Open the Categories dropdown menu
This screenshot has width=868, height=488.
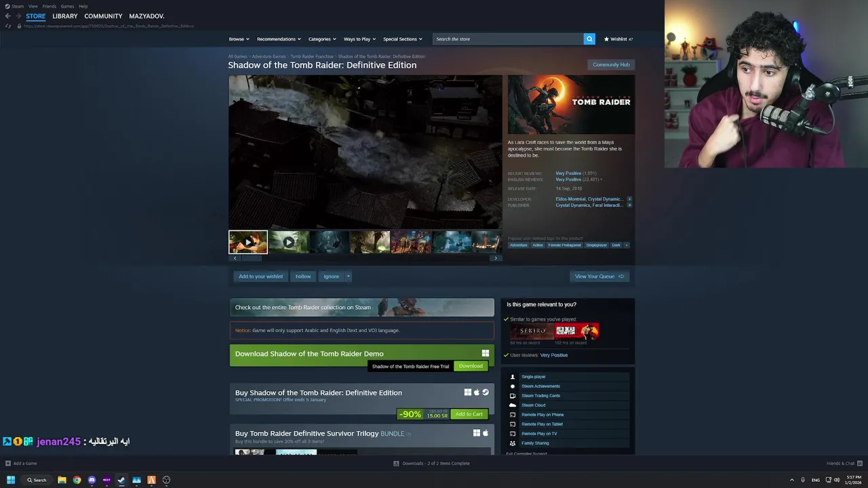[322, 39]
